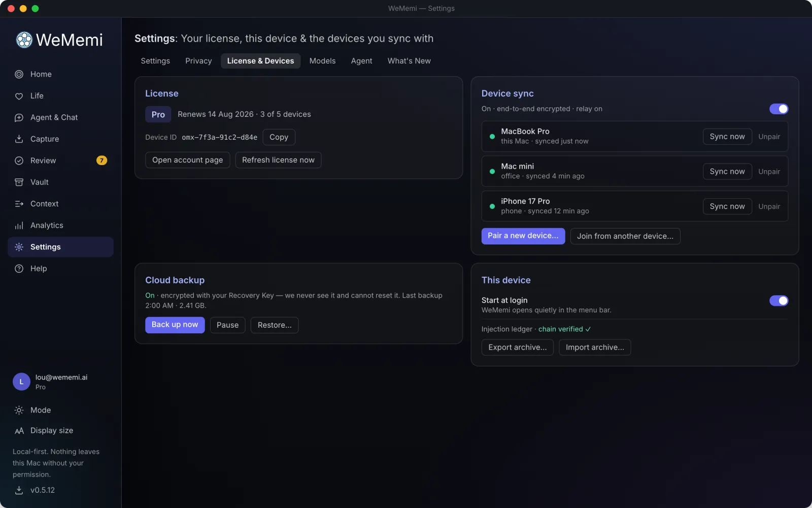
Task: Click the lou@wememi.ai account avatar
Action: click(x=21, y=382)
